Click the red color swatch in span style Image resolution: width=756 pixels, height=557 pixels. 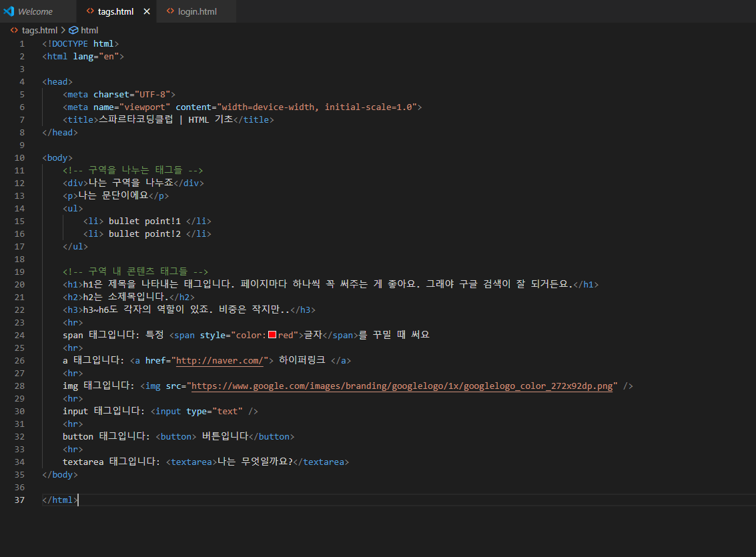click(x=272, y=334)
